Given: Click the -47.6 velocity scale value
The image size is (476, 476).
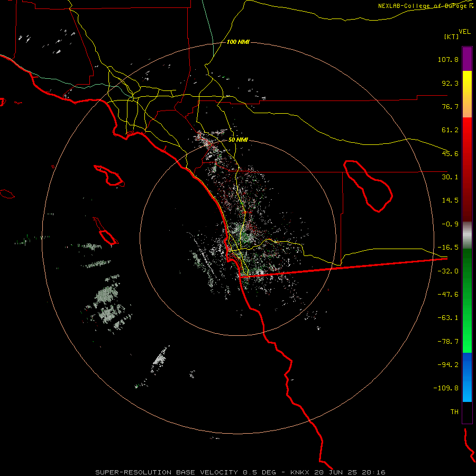Looking at the screenshot, I should pos(448,295).
